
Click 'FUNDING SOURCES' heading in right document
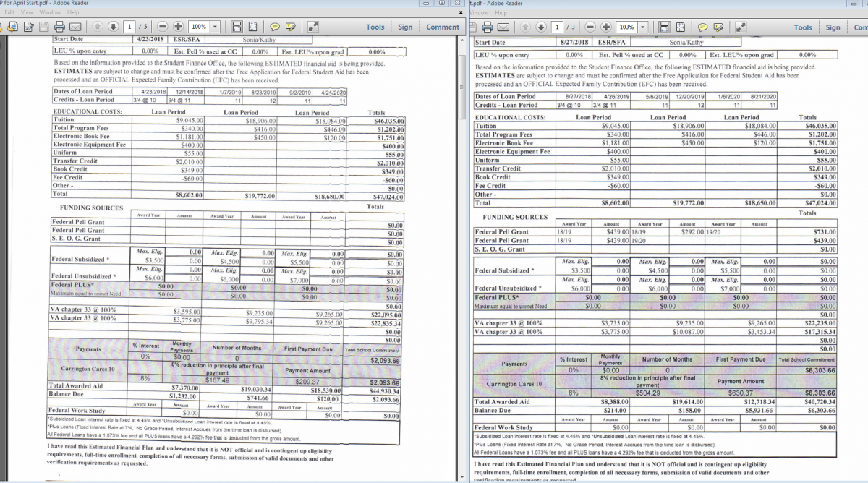(514, 217)
